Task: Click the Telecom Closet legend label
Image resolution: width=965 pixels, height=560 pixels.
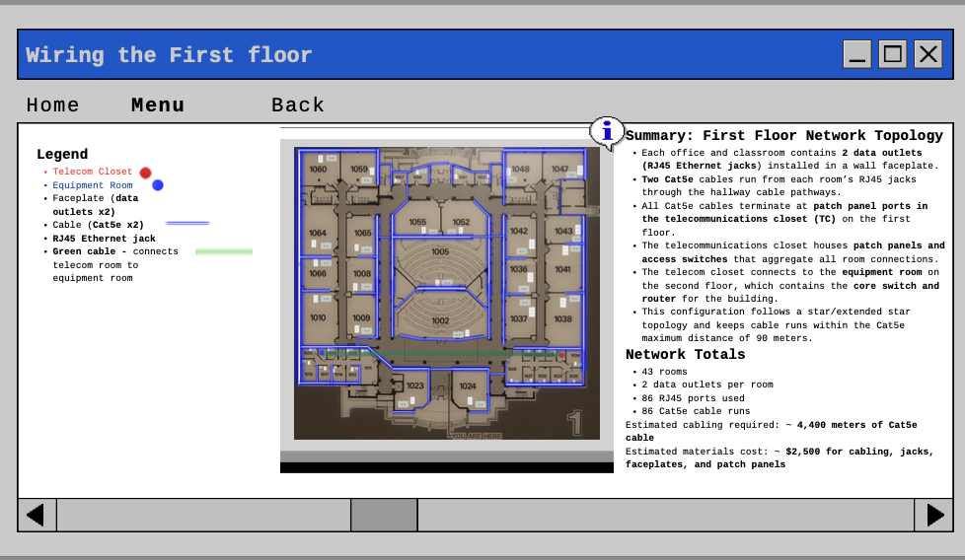Action: pyautogui.click(x=93, y=172)
